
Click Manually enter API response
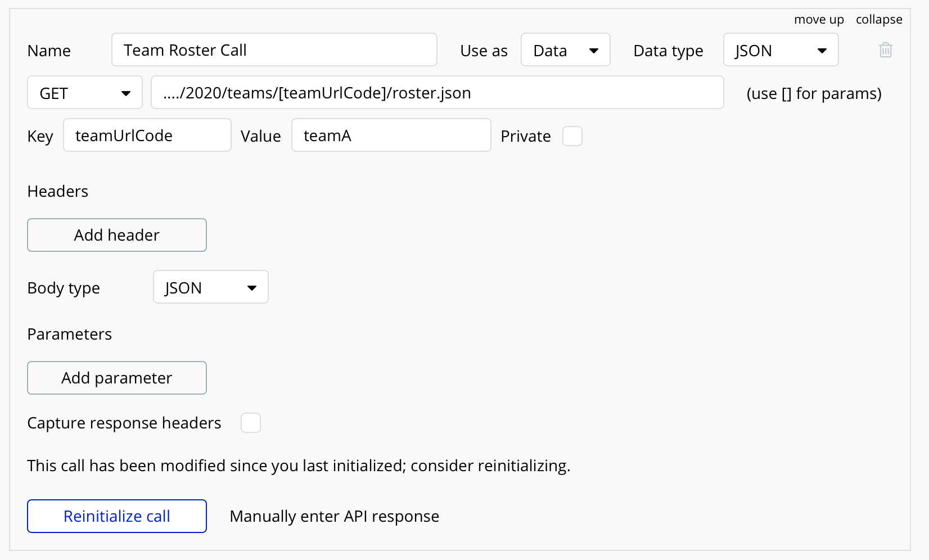[334, 516]
